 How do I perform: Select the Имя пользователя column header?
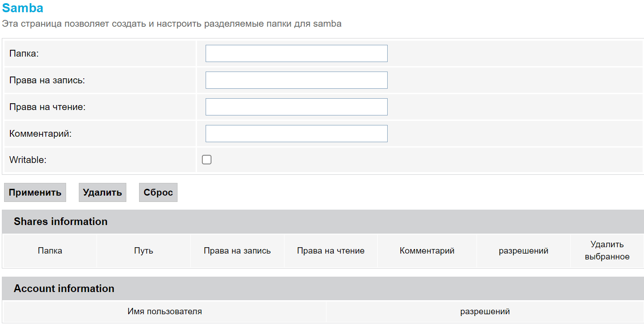tap(165, 312)
